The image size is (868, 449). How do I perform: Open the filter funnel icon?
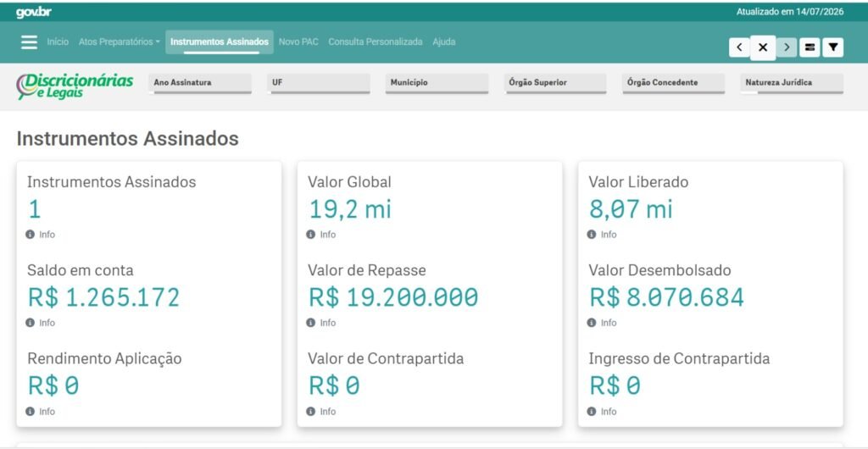point(833,47)
